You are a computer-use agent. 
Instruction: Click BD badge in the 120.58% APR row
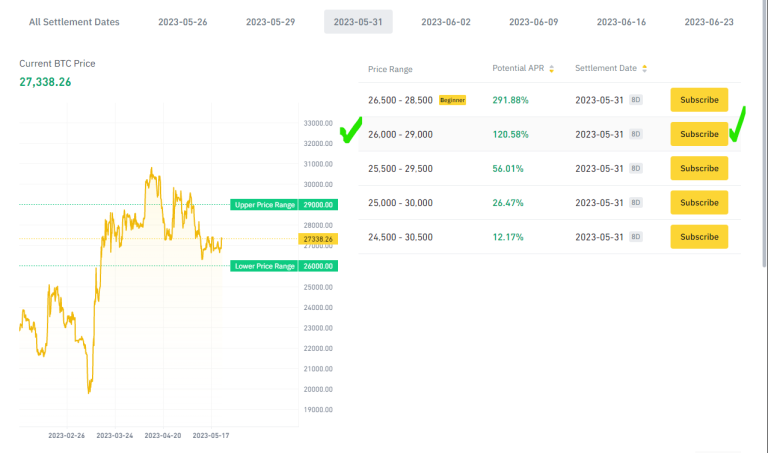(635, 134)
